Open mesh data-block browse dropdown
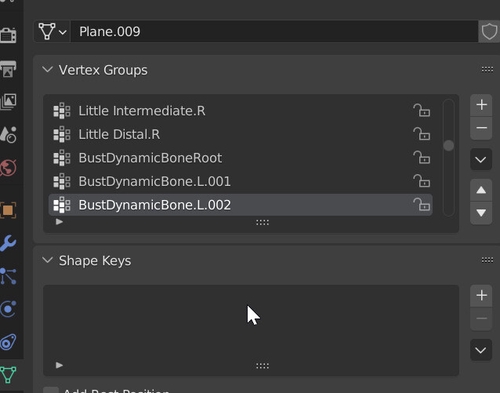The image size is (500, 393). [x=52, y=32]
